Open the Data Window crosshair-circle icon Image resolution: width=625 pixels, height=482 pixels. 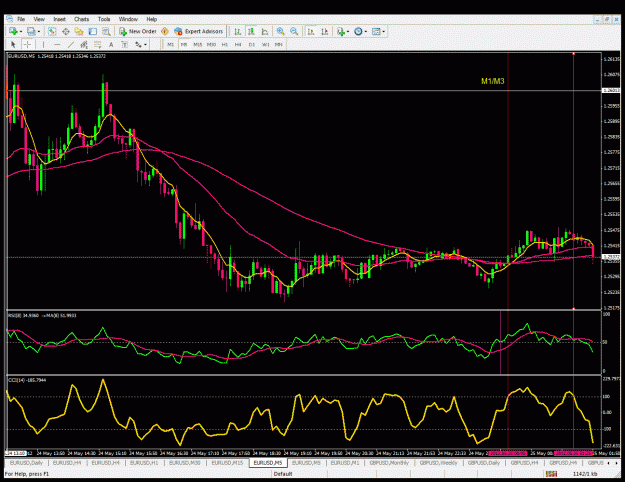(x=65, y=31)
